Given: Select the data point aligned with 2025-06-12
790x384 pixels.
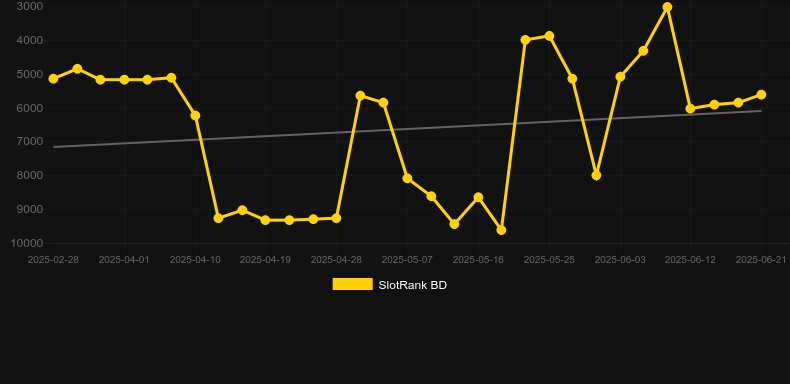Looking at the screenshot, I should 690,108.
